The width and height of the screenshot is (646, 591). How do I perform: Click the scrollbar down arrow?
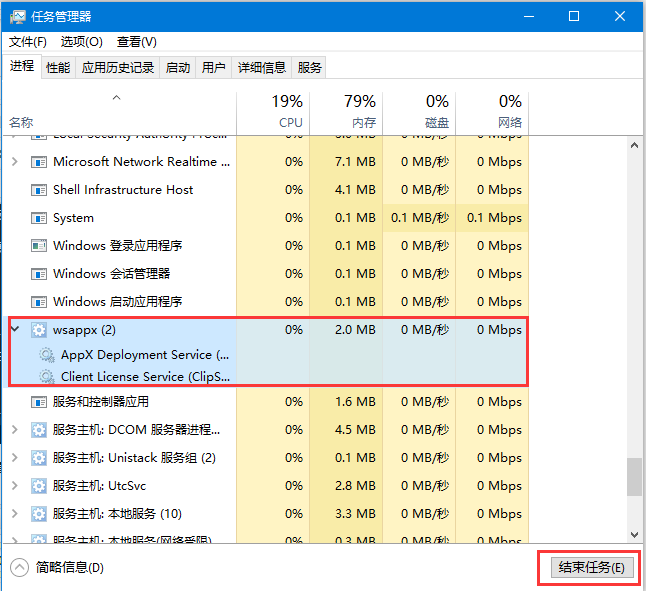coord(634,535)
